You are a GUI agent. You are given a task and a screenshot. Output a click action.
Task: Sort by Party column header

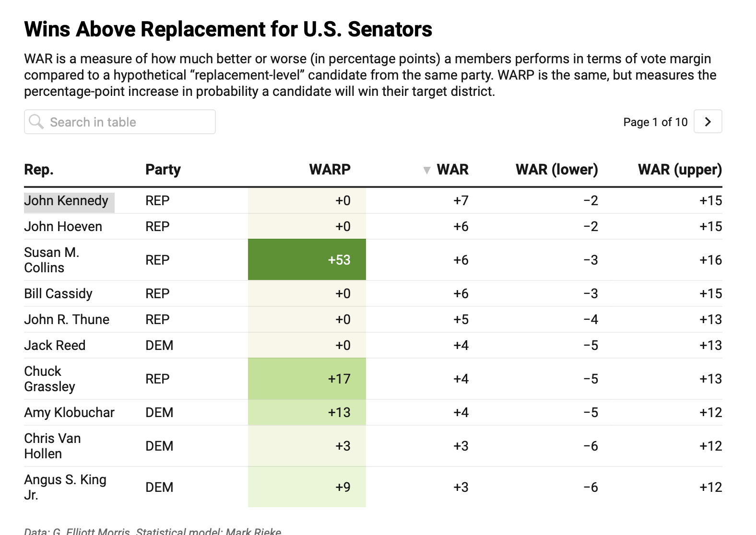pyautogui.click(x=163, y=170)
